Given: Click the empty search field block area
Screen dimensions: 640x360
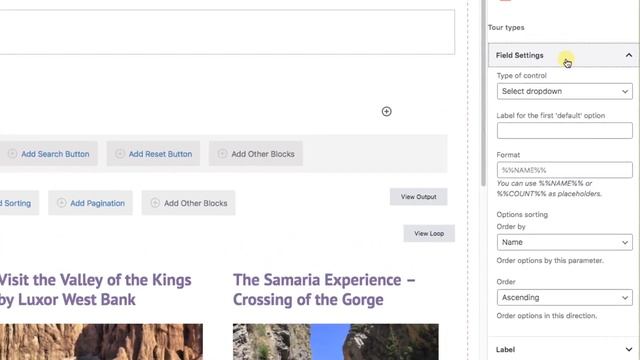Looking at the screenshot, I should tap(227, 32).
